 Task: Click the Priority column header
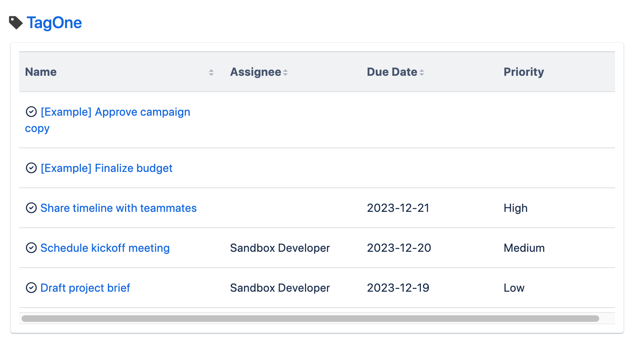coord(524,72)
